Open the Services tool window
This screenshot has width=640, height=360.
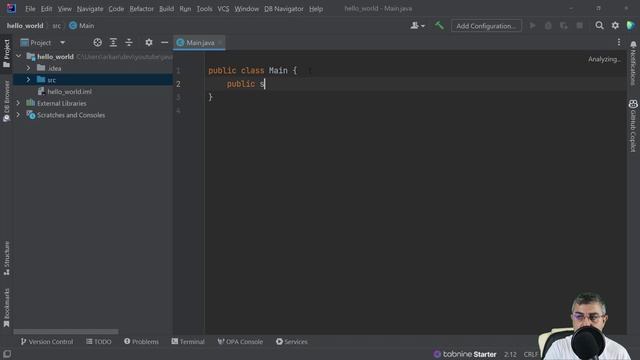291,342
